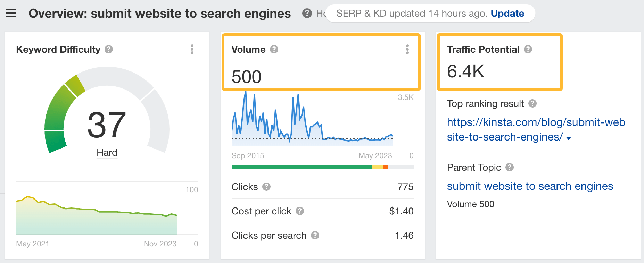The height and width of the screenshot is (263, 644).
Task: Click the Keyword Difficulty help icon
Action: (x=108, y=49)
